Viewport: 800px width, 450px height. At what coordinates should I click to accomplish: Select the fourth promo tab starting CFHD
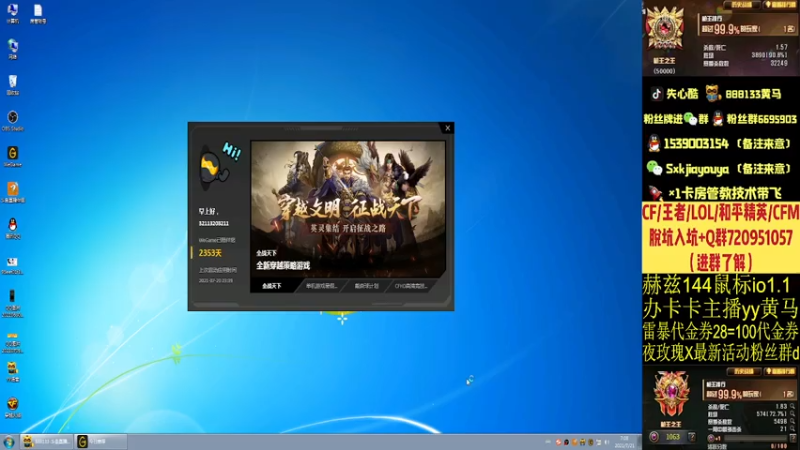(x=411, y=286)
